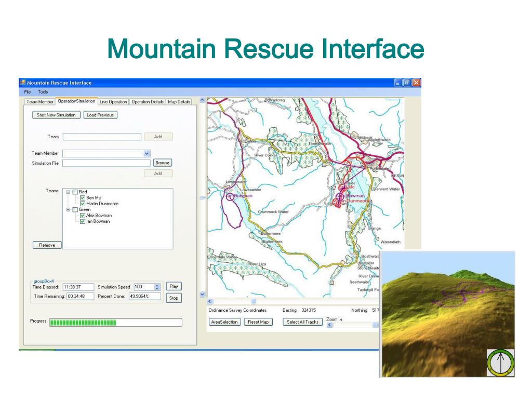The width and height of the screenshot is (532, 399).
Task: Click the River Cocker label on map
Action: [265, 155]
